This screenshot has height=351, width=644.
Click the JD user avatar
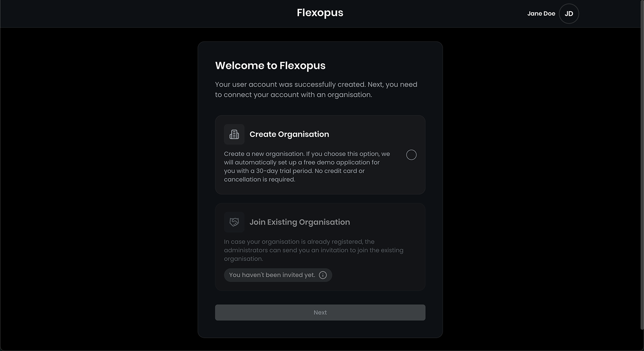pos(569,14)
